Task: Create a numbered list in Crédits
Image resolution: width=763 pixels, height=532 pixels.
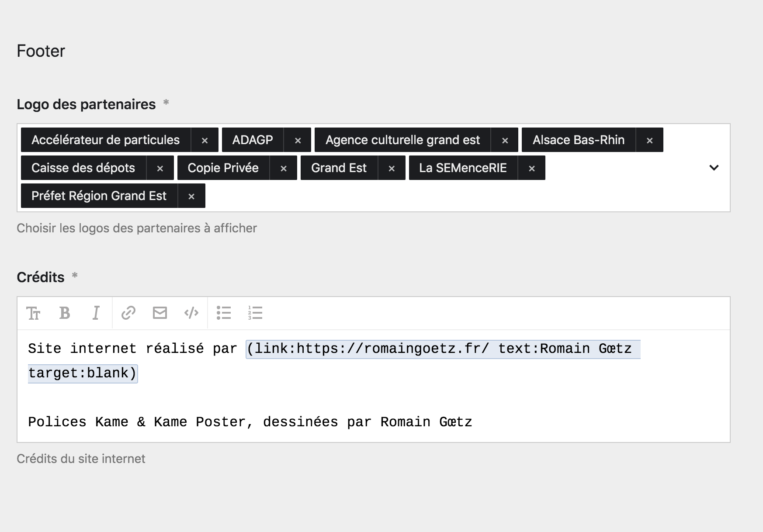Action: [255, 313]
